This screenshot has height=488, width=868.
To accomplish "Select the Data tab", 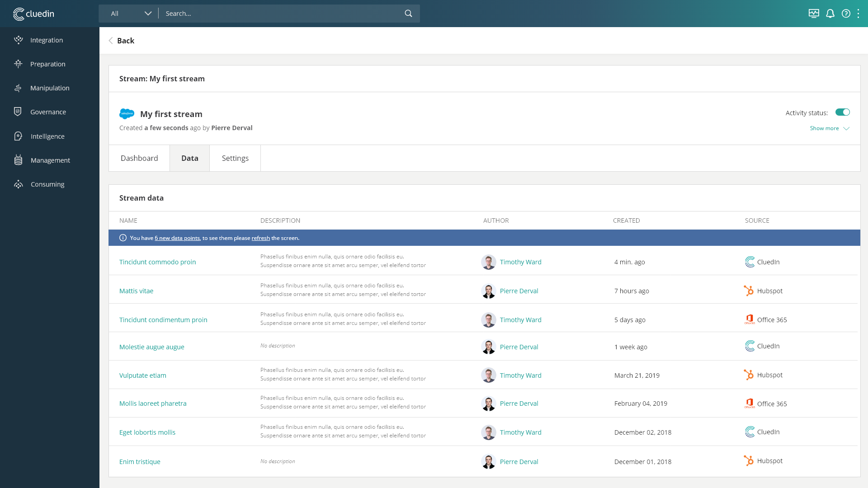I will (x=190, y=158).
